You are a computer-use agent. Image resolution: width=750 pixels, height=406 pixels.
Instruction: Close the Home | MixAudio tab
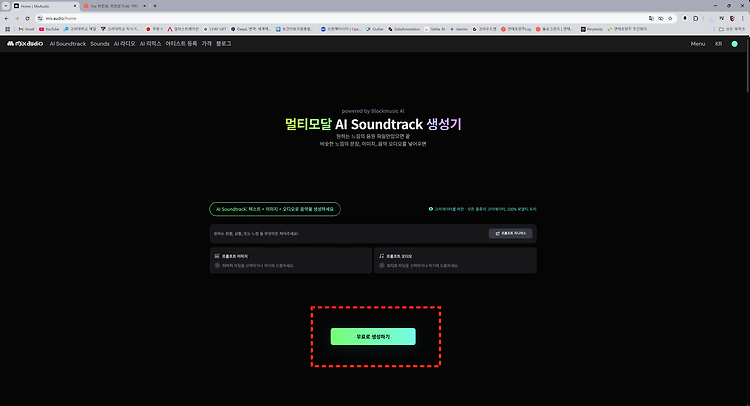(x=75, y=6)
